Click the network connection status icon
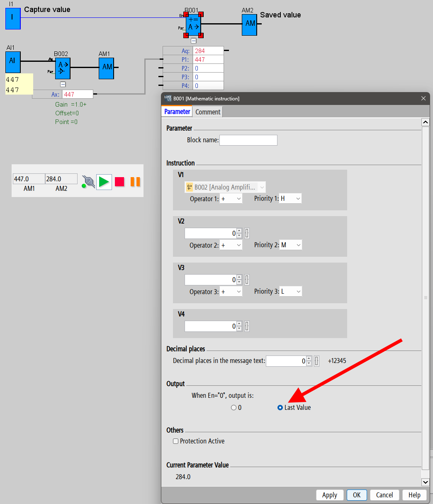The width and height of the screenshot is (433, 504). click(x=88, y=182)
